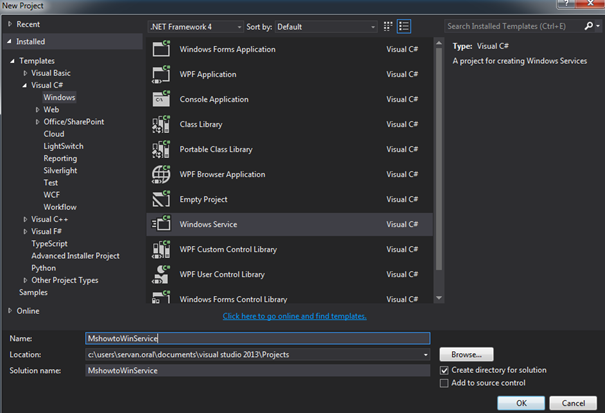Screen dimensions: 605x413
Task: Open the .NET Framework 4 version dropdown
Action: pyautogui.click(x=196, y=27)
